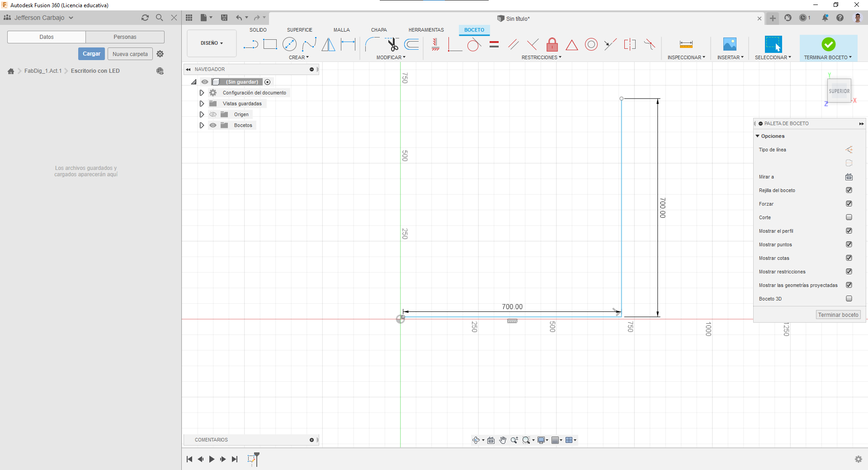Open the Personas tab
Screen dimensions: 868x470
click(125, 37)
